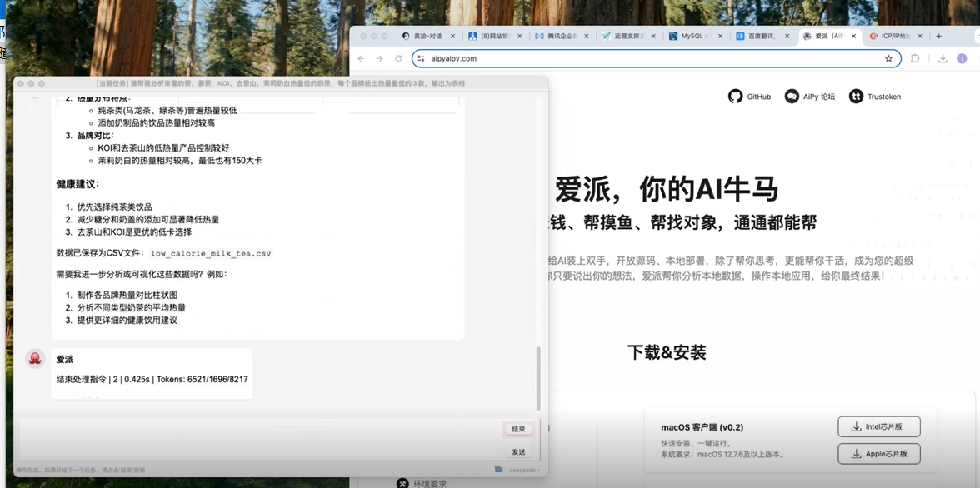
Task: Click the 爱派 octopus avatar in chat
Action: (x=35, y=359)
